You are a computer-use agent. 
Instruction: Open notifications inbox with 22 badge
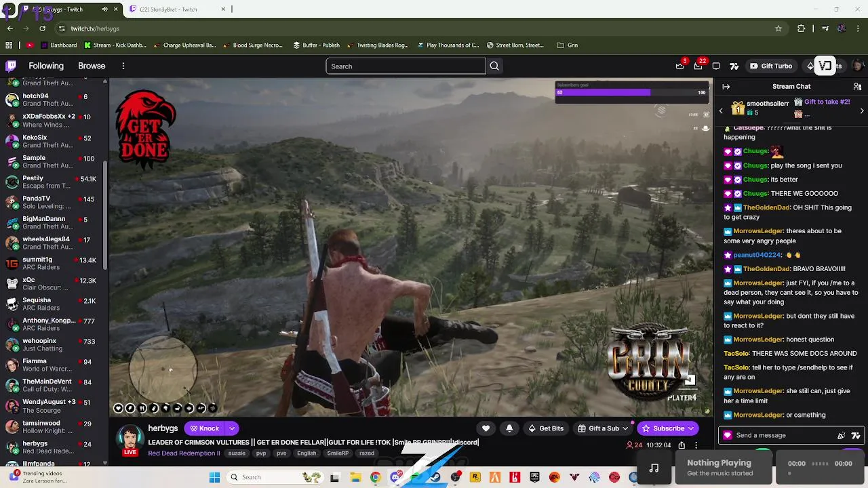[x=698, y=66]
